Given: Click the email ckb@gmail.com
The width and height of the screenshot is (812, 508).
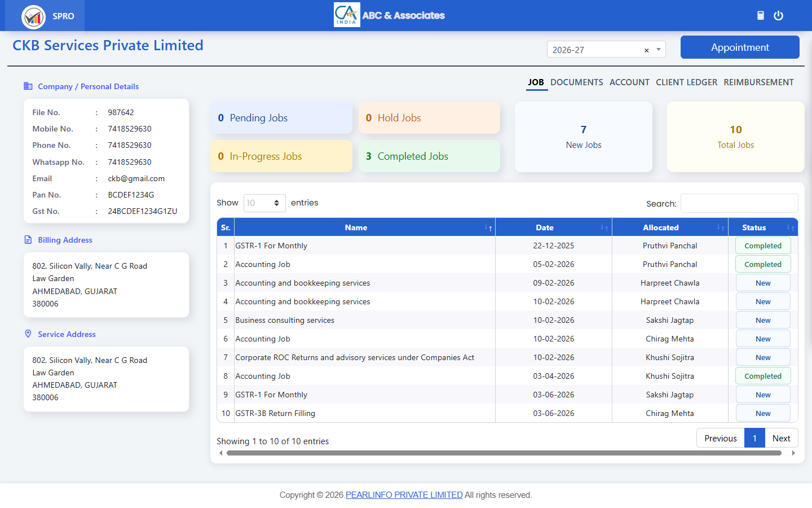Looking at the screenshot, I should 136,178.
